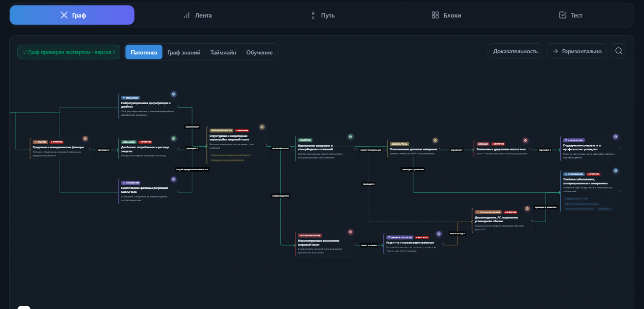Click round icon on Развитие инсулинорезистентности node
This screenshot has height=309, width=644.
coord(439,234)
